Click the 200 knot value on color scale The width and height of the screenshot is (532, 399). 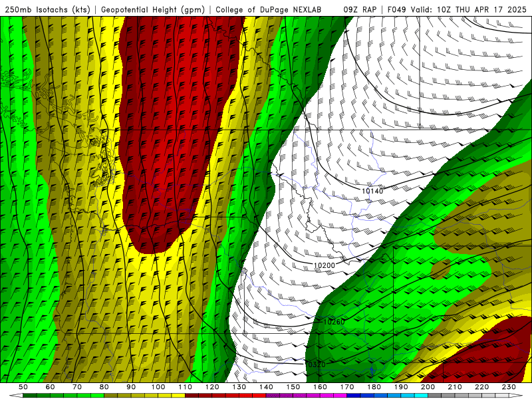coord(428,387)
